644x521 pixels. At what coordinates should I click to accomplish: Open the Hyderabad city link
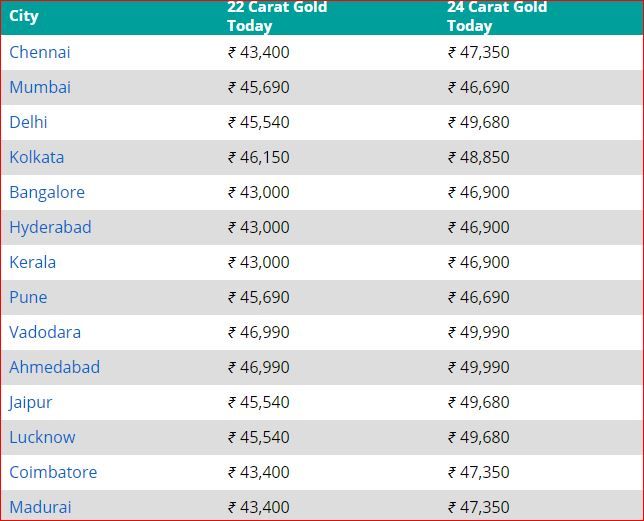coord(50,227)
